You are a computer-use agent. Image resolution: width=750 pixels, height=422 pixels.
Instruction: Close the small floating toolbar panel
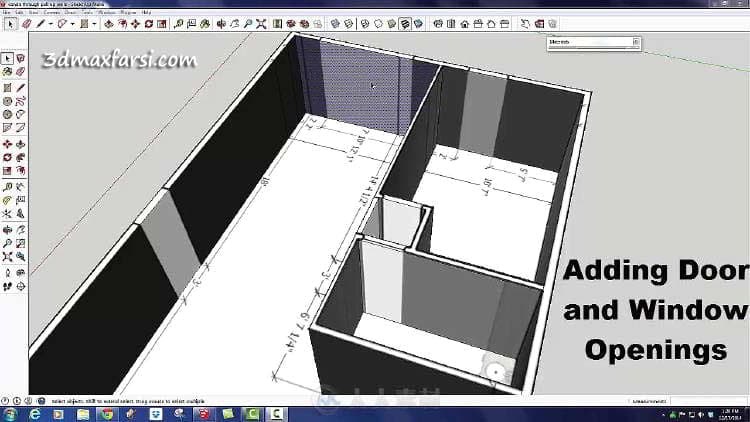(x=636, y=42)
